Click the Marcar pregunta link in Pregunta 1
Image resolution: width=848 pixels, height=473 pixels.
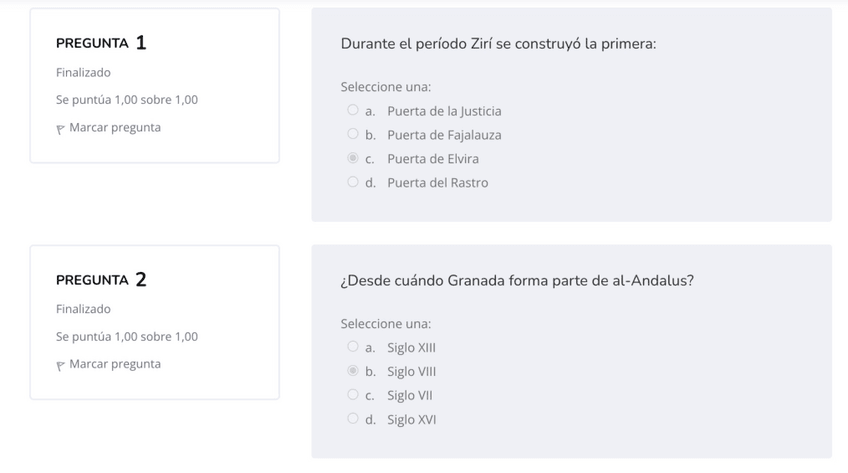click(115, 128)
